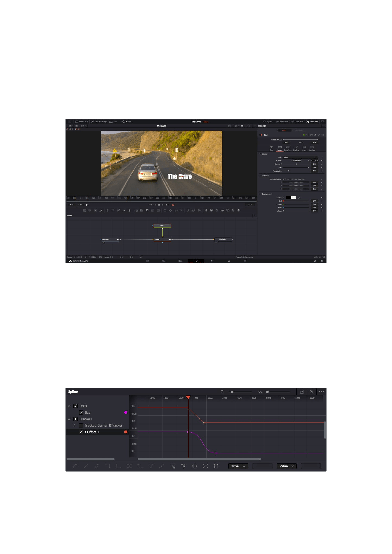Open the Type Point dropdown

pyautogui.click(x=301, y=157)
